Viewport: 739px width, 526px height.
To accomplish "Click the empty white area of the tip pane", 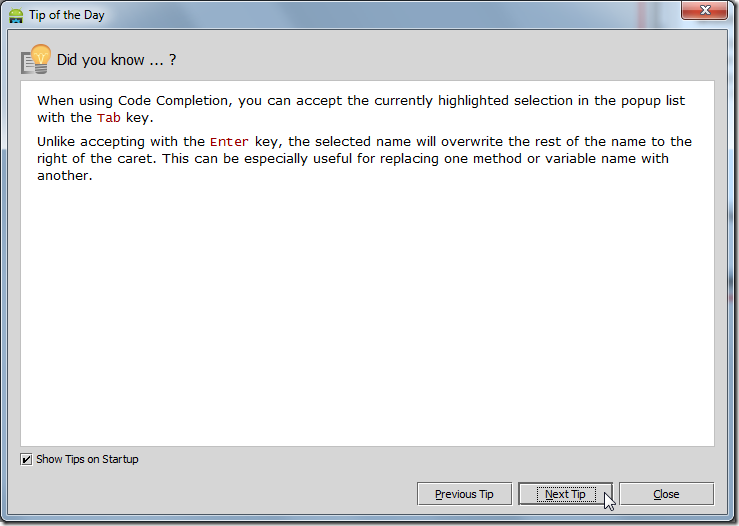I will (367, 320).
